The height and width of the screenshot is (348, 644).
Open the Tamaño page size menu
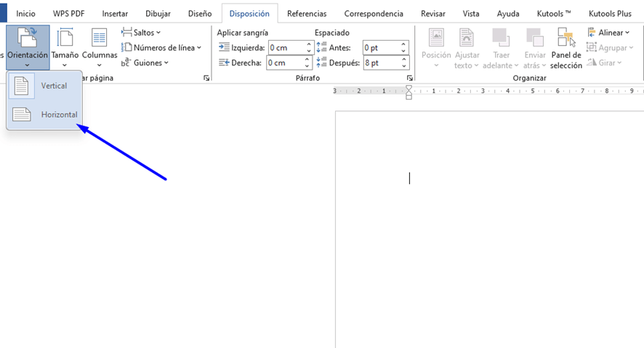pyautogui.click(x=65, y=47)
